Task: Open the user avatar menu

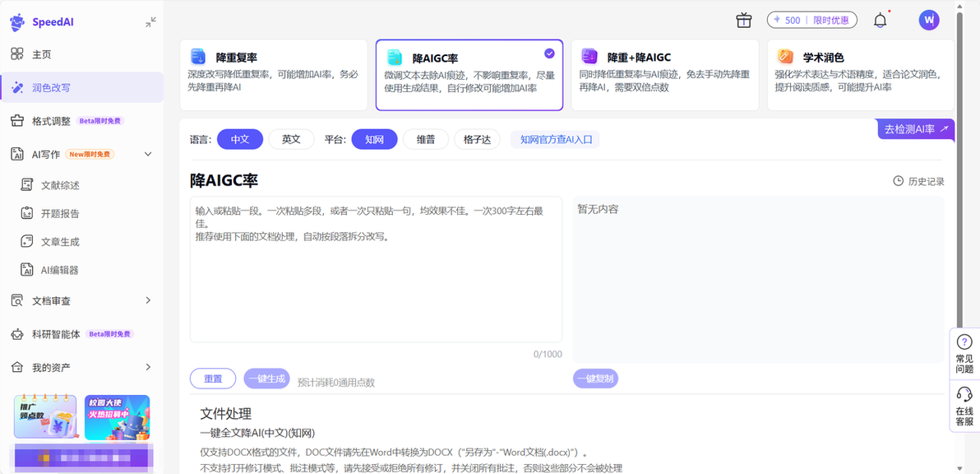Action: click(929, 20)
